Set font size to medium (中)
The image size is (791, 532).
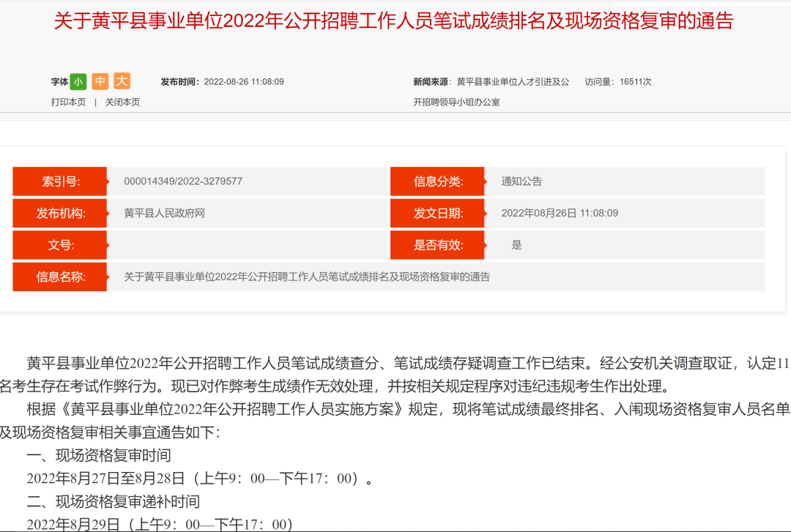100,81
